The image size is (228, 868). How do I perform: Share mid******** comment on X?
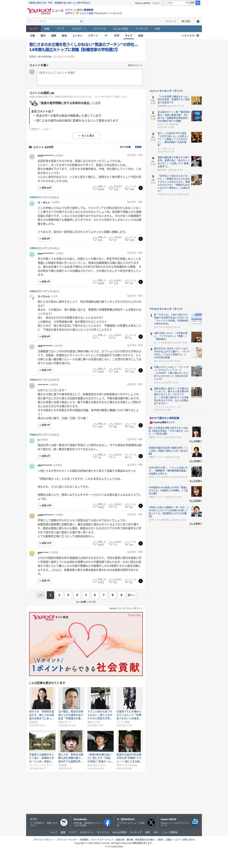coord(141,188)
